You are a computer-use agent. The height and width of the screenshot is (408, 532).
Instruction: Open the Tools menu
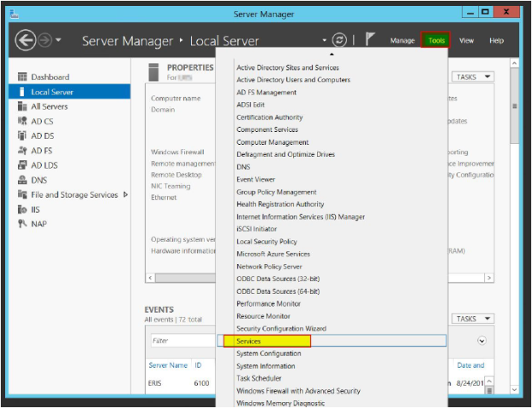(x=437, y=41)
